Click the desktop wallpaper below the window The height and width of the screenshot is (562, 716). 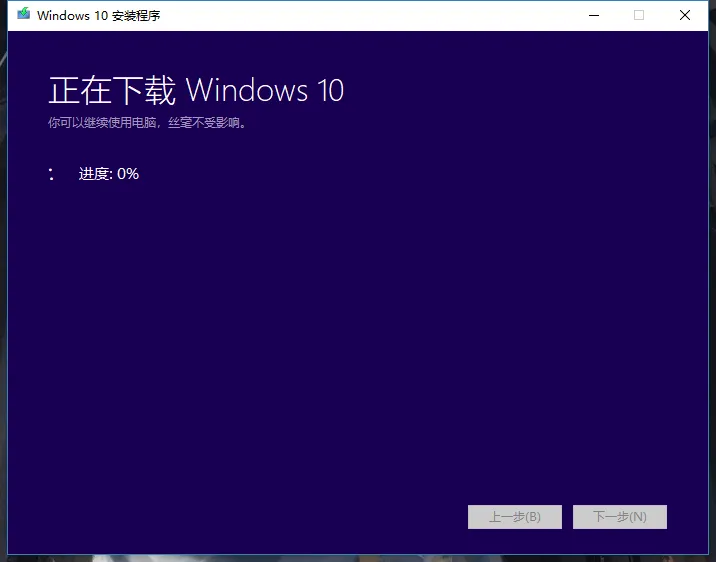tap(360, 558)
